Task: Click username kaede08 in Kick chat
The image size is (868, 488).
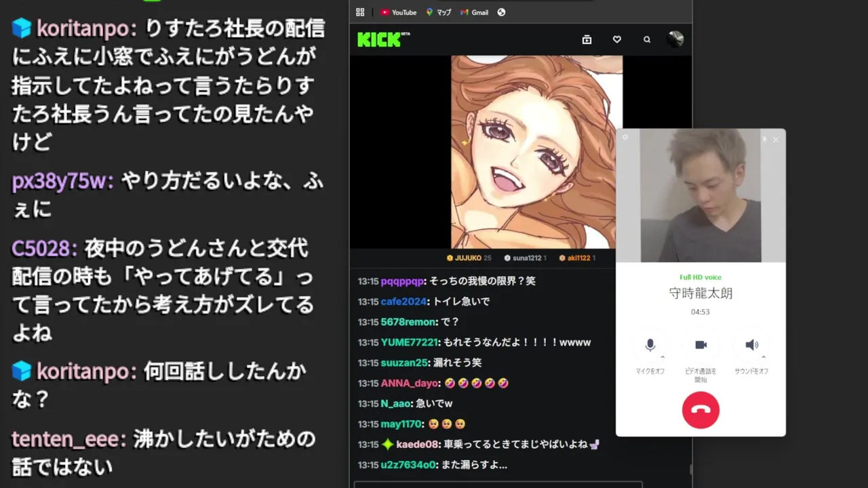Action: (x=418, y=445)
